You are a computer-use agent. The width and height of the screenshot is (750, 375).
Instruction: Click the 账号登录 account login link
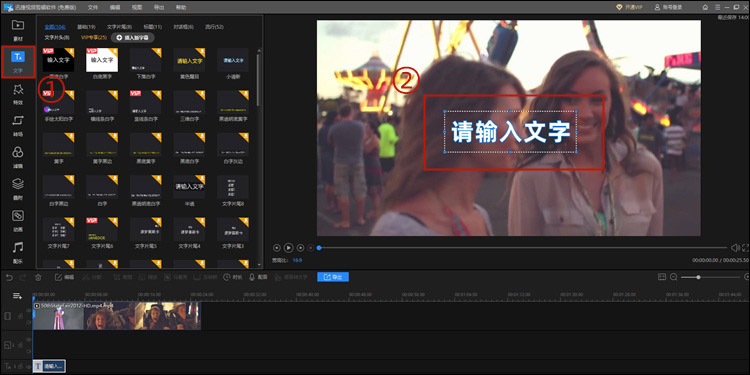point(669,8)
